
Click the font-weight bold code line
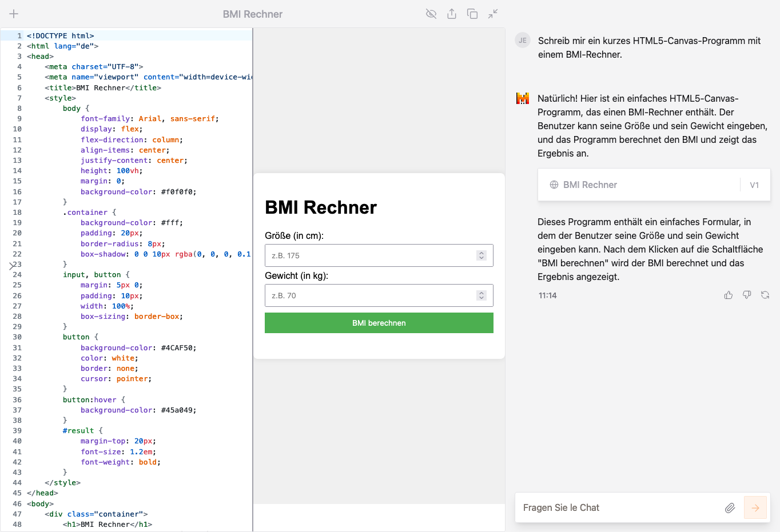click(121, 462)
